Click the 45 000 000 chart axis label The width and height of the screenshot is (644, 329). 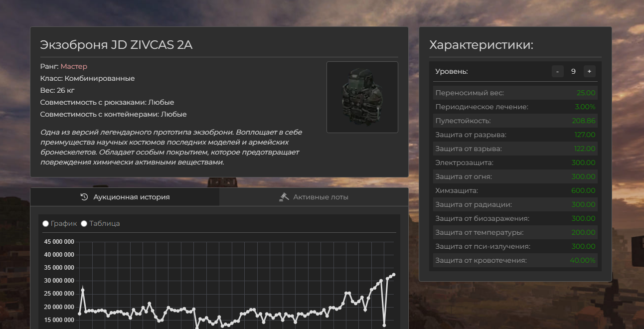[59, 242]
